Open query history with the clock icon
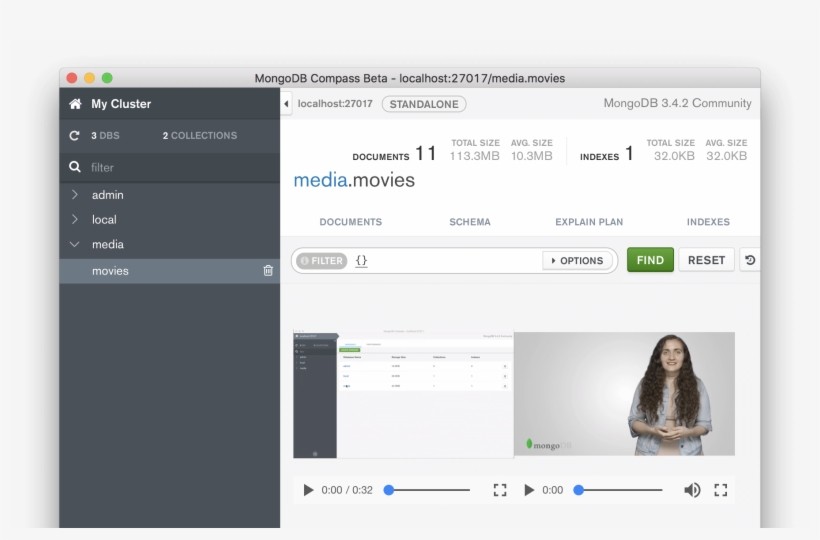The image size is (820, 540). coord(750,260)
